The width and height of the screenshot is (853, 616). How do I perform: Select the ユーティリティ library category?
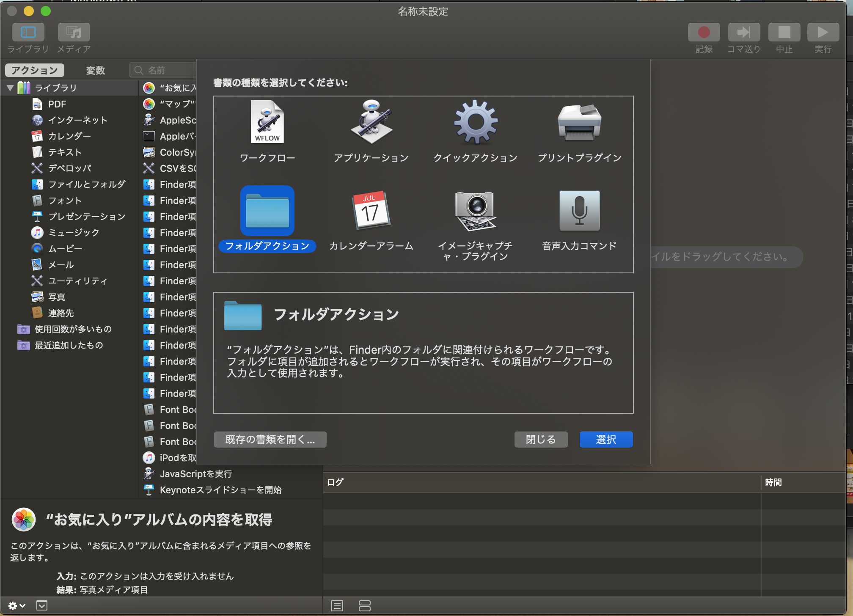click(69, 281)
